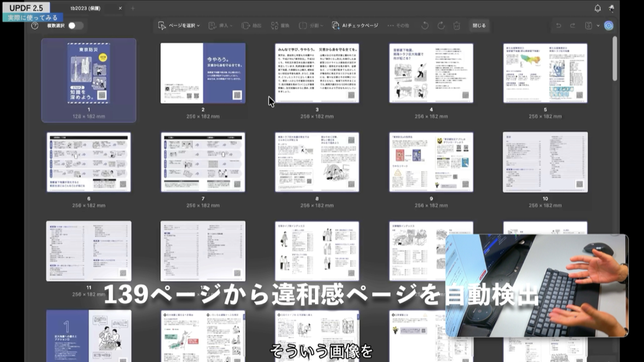
Task: Click the page number 6 label
Action: tap(89, 199)
